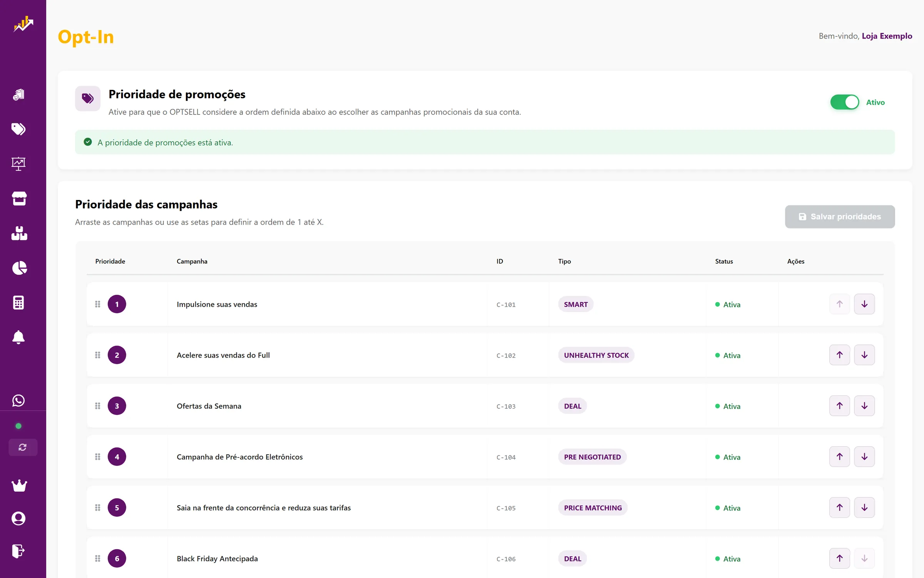The image size is (924, 578).
Task: Click the logout icon at sidebar bottom
Action: pos(18,551)
